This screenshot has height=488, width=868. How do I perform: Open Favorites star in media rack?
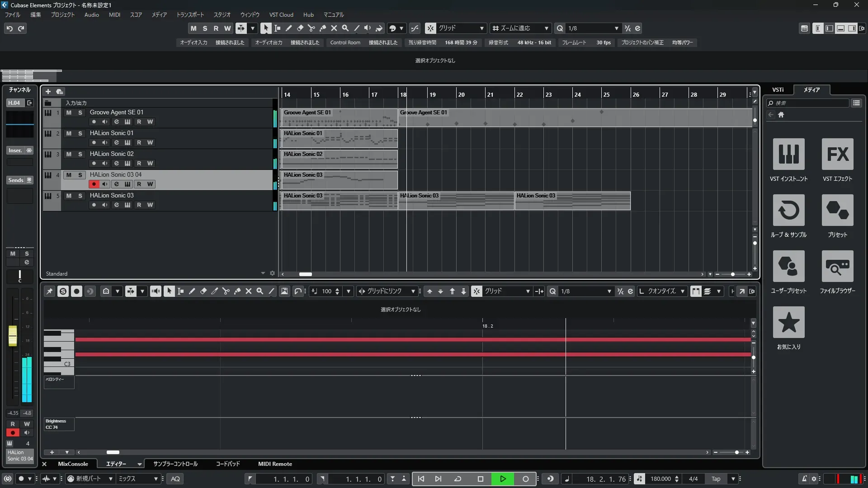click(x=788, y=322)
